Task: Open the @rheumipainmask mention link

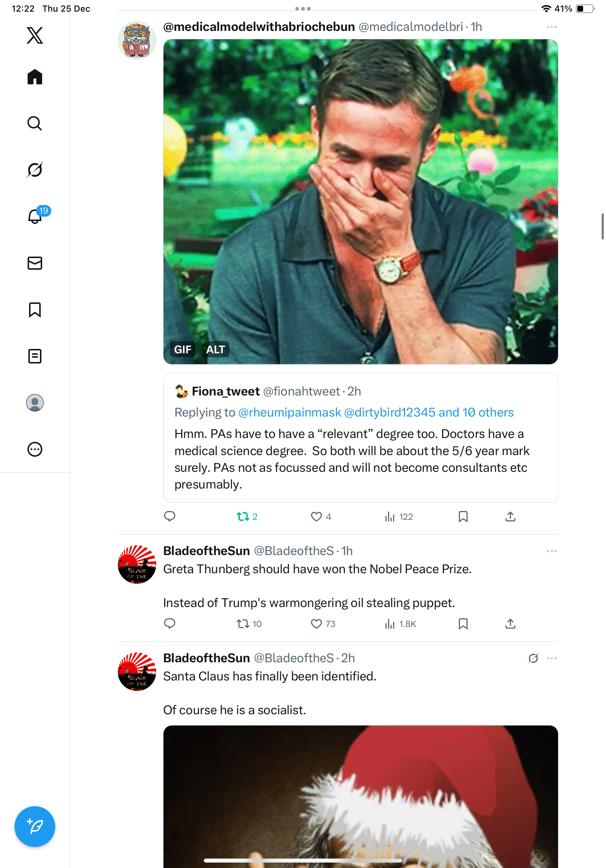Action: pos(290,413)
